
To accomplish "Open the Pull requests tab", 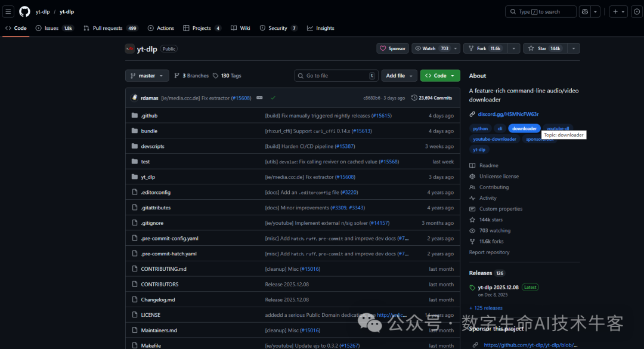I will (110, 28).
